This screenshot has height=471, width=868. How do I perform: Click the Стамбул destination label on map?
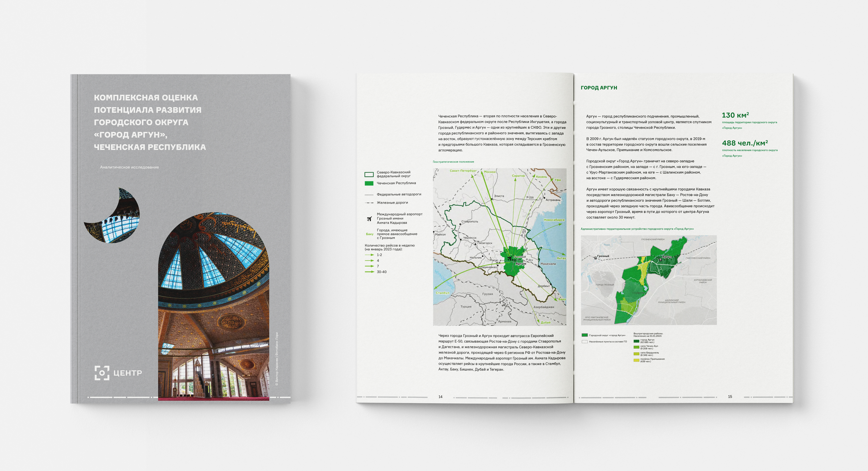pyautogui.click(x=442, y=293)
